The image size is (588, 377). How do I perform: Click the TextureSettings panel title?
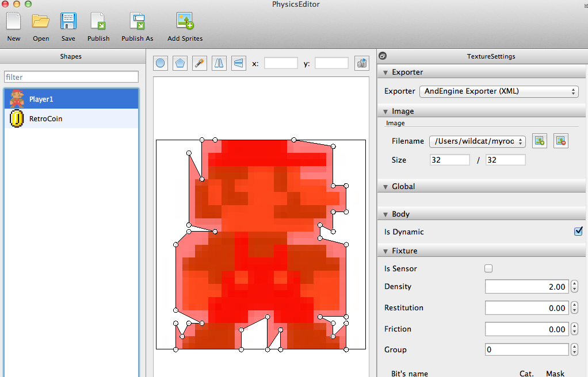pos(491,56)
